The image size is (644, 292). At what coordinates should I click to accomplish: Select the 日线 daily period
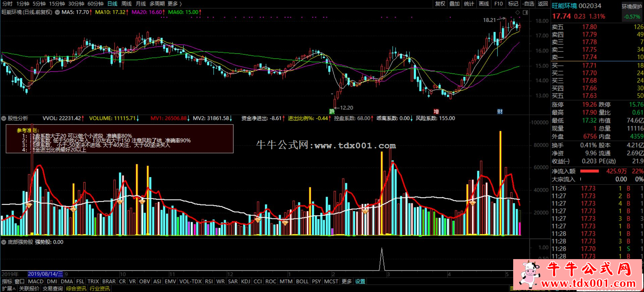pos(112,4)
